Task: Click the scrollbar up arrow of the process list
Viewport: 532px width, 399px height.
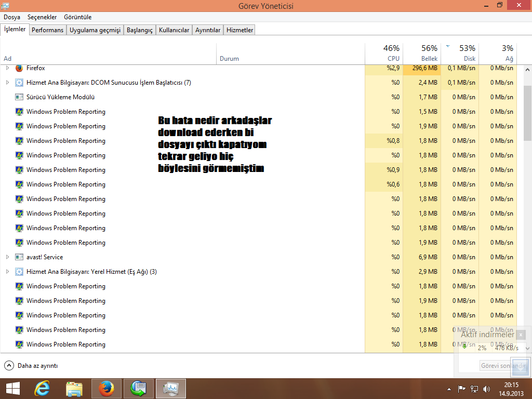Action: pyautogui.click(x=527, y=70)
